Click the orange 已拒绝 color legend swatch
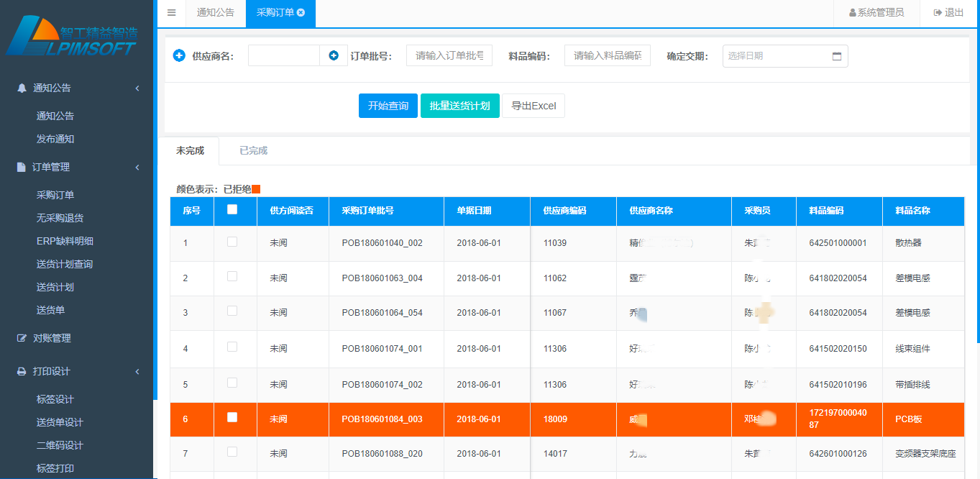Image resolution: width=980 pixels, height=479 pixels. click(x=255, y=189)
